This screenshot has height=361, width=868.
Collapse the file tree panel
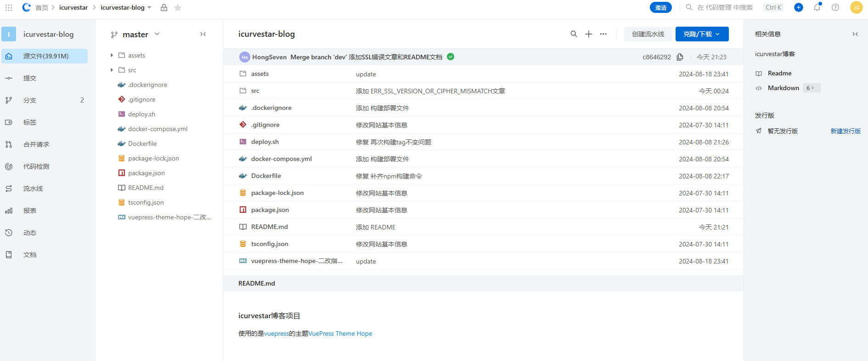pyautogui.click(x=203, y=34)
